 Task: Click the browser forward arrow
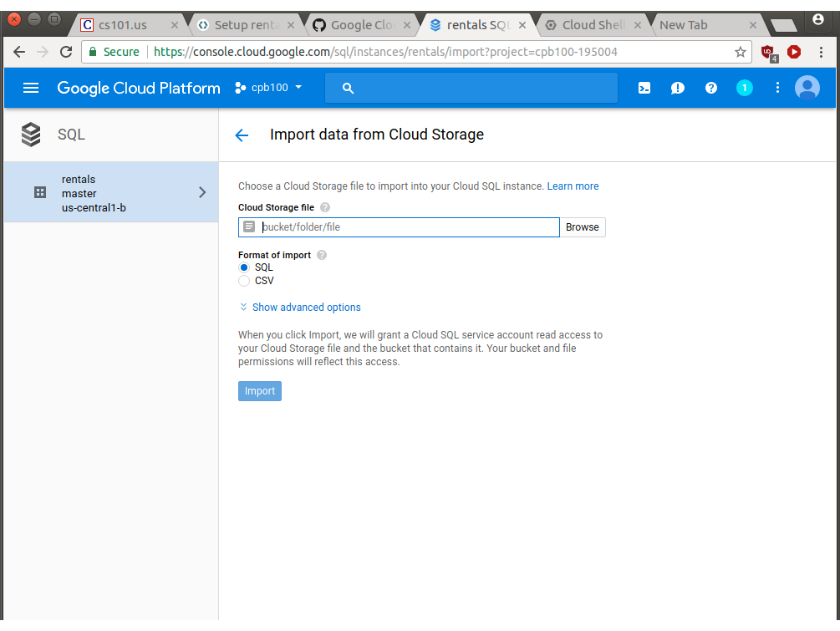tap(43, 52)
